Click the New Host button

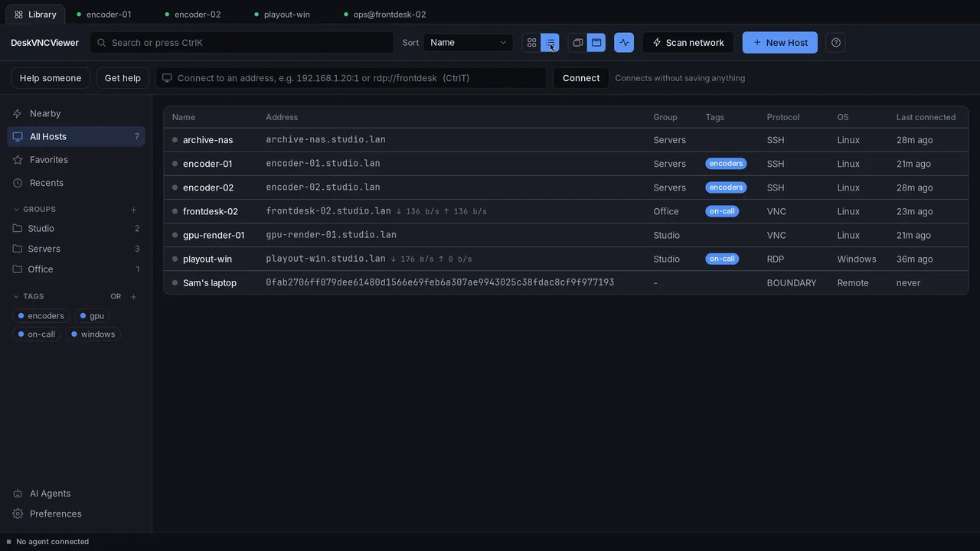pyautogui.click(x=780, y=43)
